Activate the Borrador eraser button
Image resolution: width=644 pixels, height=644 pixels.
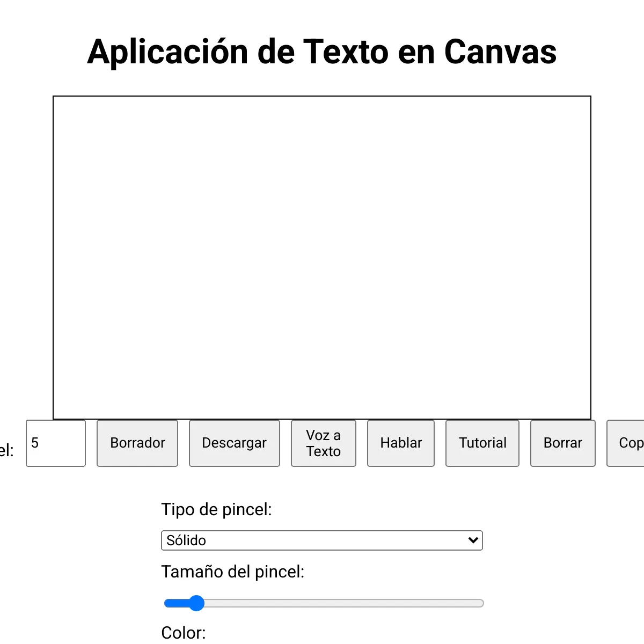137,443
